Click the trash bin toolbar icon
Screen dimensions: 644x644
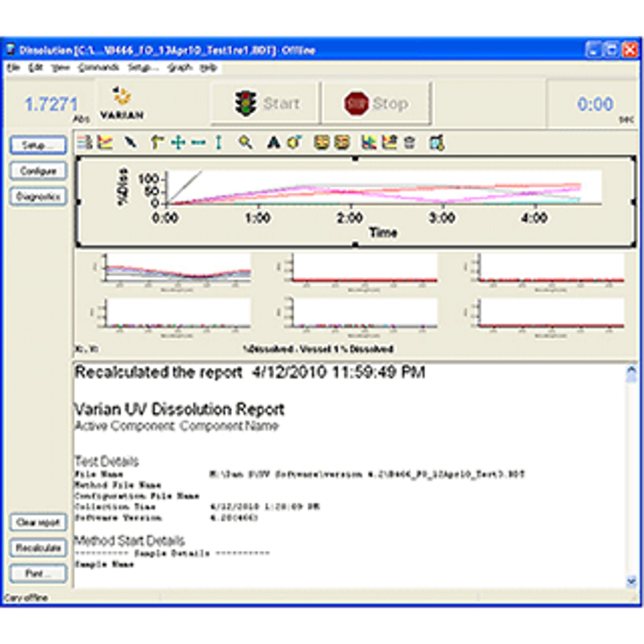pos(409,142)
